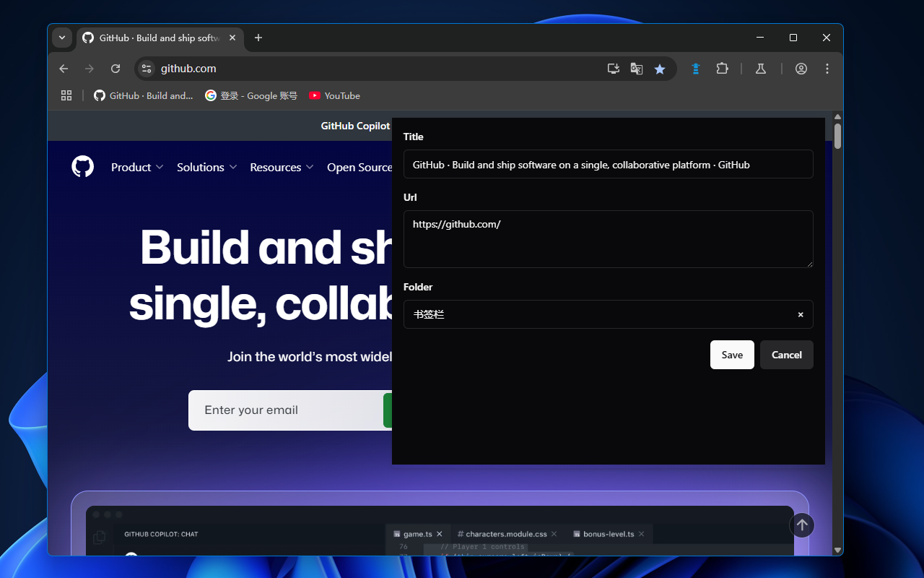924x578 pixels.
Task: Click page scrollbar up arrow
Action: [x=837, y=117]
